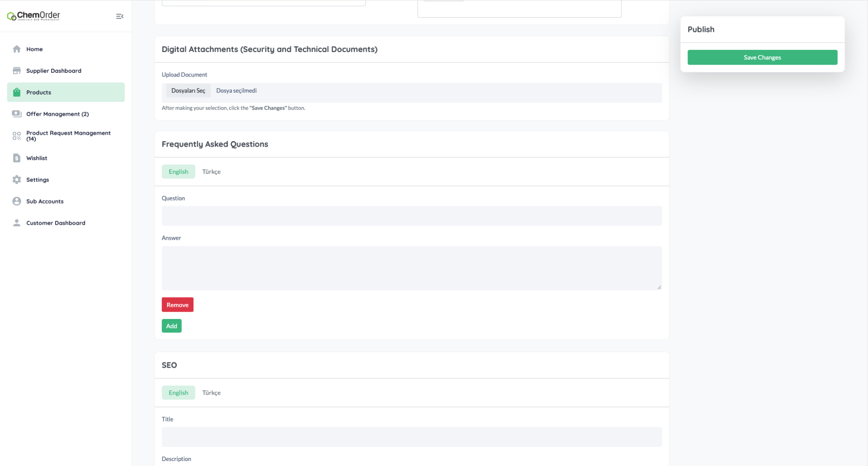Switch SEO section to Türkçe tab

(x=211, y=393)
